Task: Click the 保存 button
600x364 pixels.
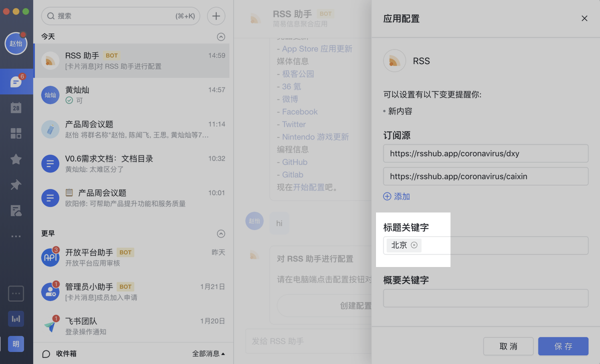Action: coord(563,346)
